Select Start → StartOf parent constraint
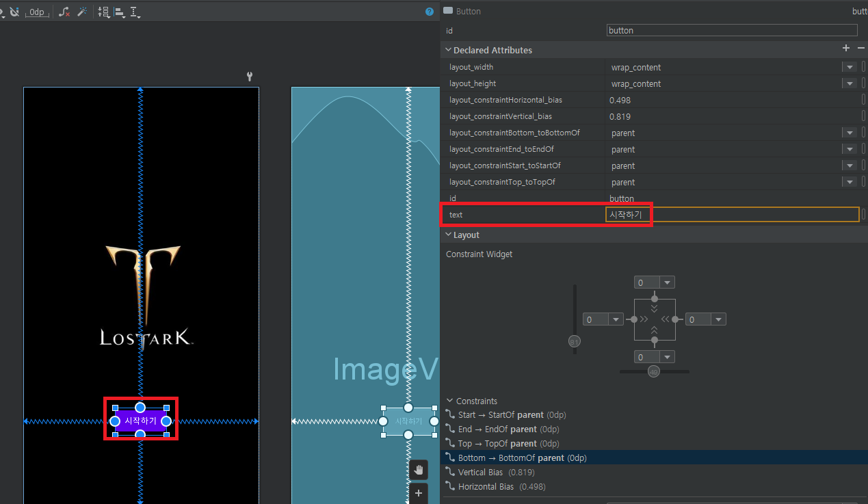 coord(654,414)
